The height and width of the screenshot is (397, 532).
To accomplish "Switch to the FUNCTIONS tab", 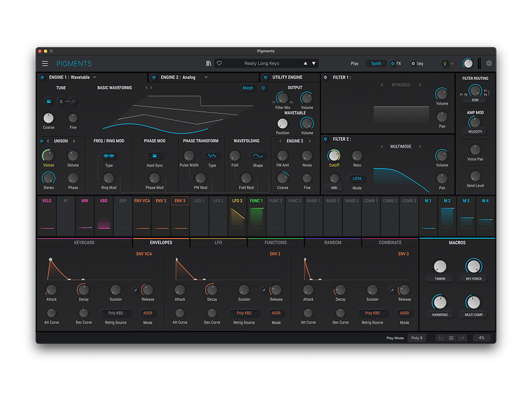I will click(276, 243).
